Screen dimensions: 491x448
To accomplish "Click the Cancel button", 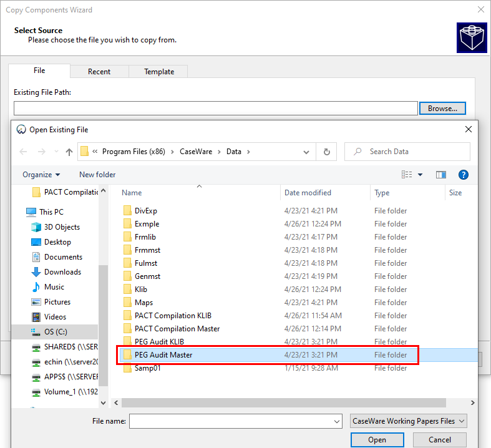I will [x=440, y=440].
